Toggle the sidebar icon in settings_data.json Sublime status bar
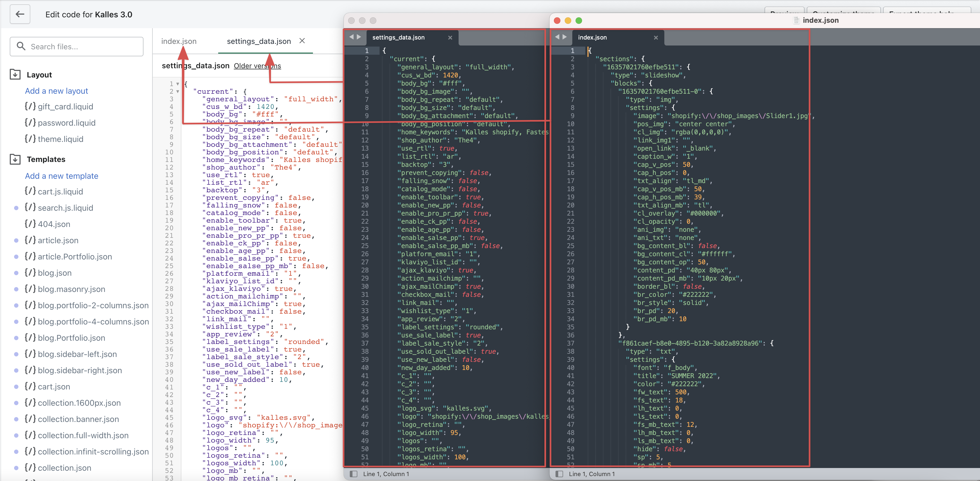Viewport: 980px width, 481px height. 354,474
